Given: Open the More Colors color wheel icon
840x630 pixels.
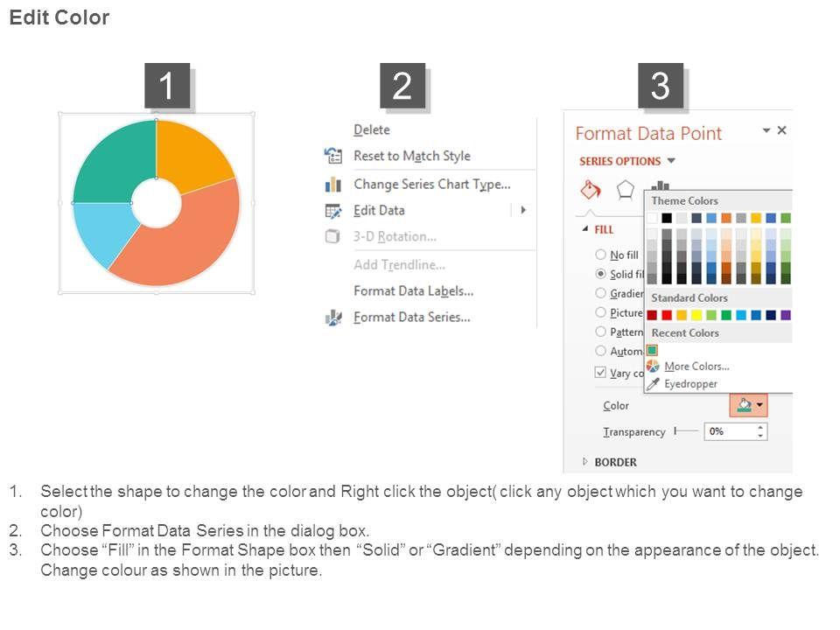Looking at the screenshot, I should click(653, 366).
